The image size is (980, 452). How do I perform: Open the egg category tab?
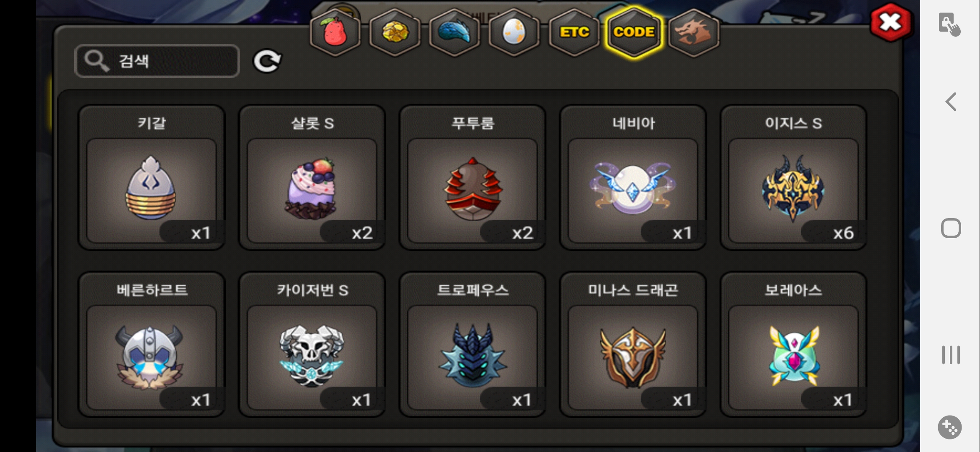click(514, 32)
